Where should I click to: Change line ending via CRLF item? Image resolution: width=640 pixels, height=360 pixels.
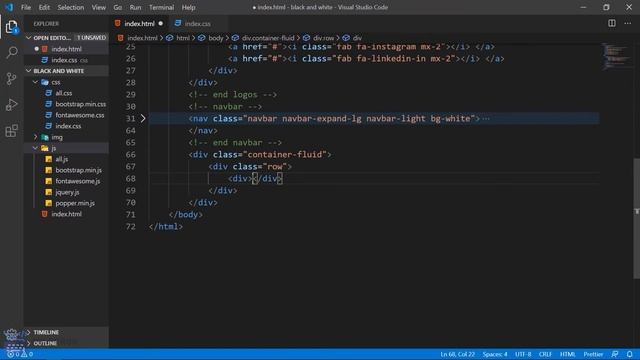pyautogui.click(x=545, y=354)
